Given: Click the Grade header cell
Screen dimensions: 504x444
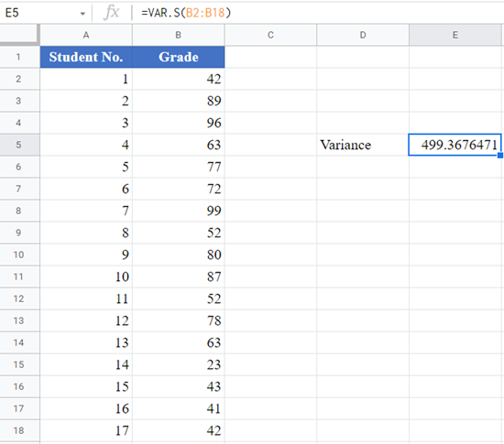Looking at the screenshot, I should pos(179,57).
